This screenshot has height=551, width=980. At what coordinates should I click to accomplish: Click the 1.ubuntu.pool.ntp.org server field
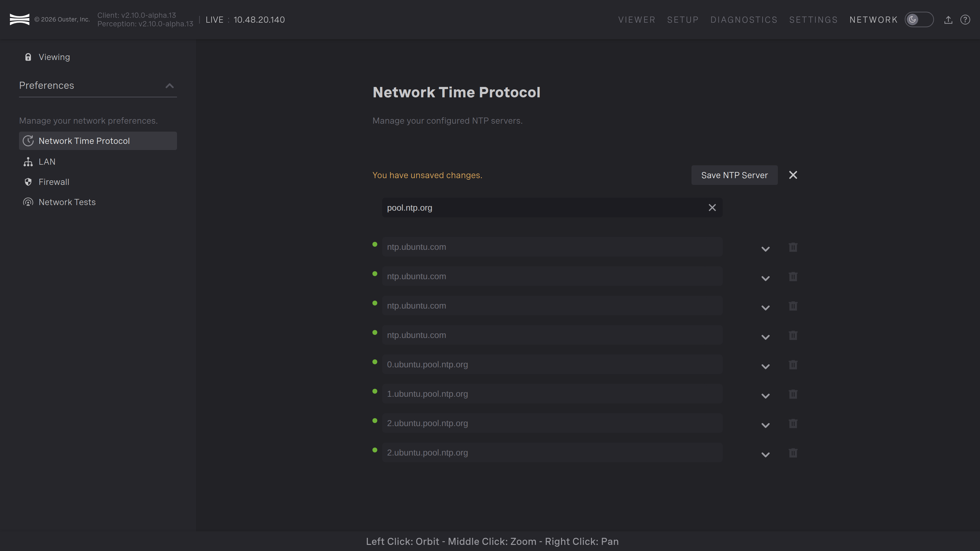point(552,394)
